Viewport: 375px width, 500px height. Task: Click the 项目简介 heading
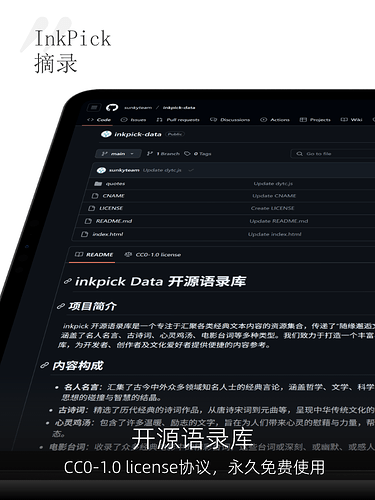click(x=92, y=306)
